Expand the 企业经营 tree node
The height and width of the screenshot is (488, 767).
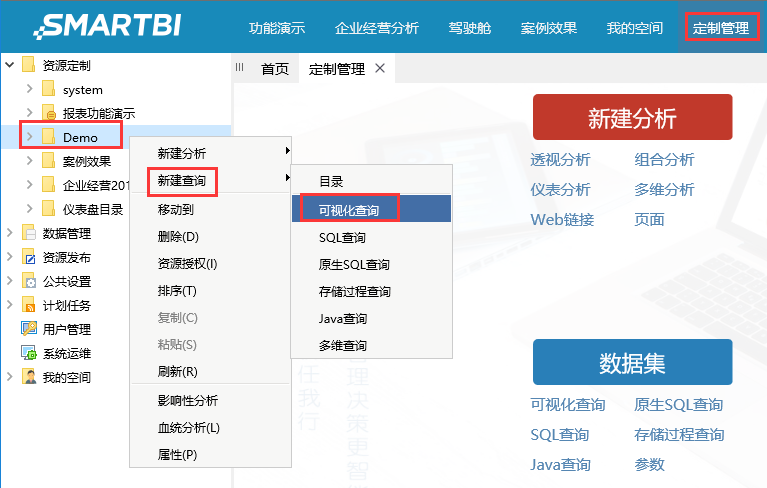point(29,184)
